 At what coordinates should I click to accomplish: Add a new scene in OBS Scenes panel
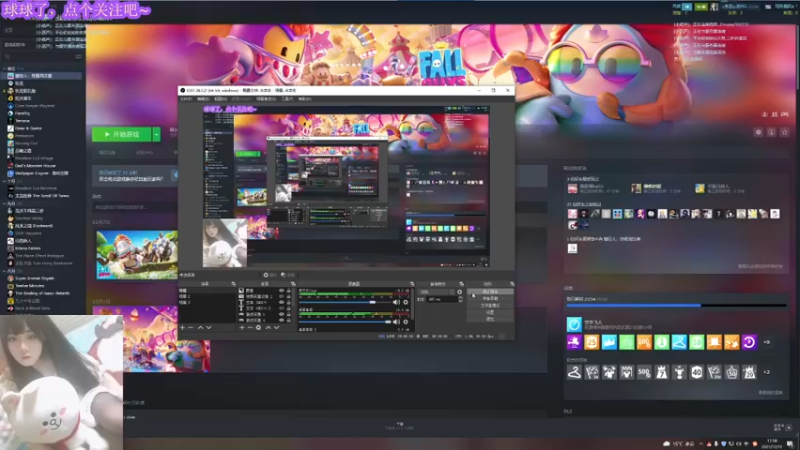click(x=182, y=328)
